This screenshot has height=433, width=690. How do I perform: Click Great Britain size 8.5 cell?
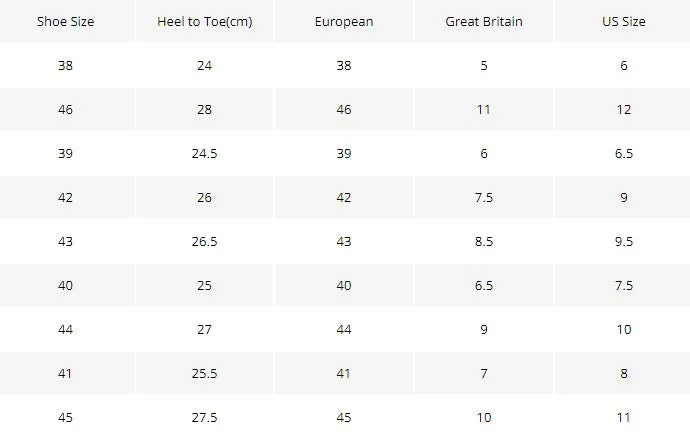coord(484,242)
